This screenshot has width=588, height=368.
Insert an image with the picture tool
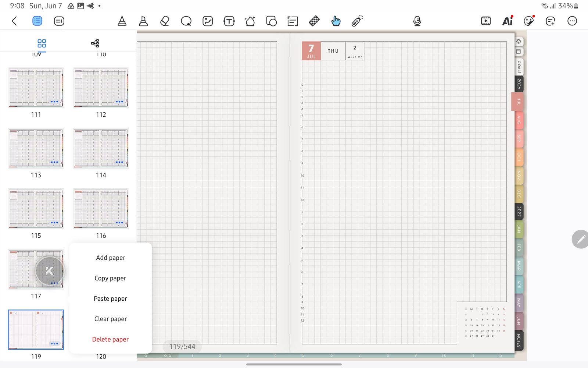coord(208,21)
